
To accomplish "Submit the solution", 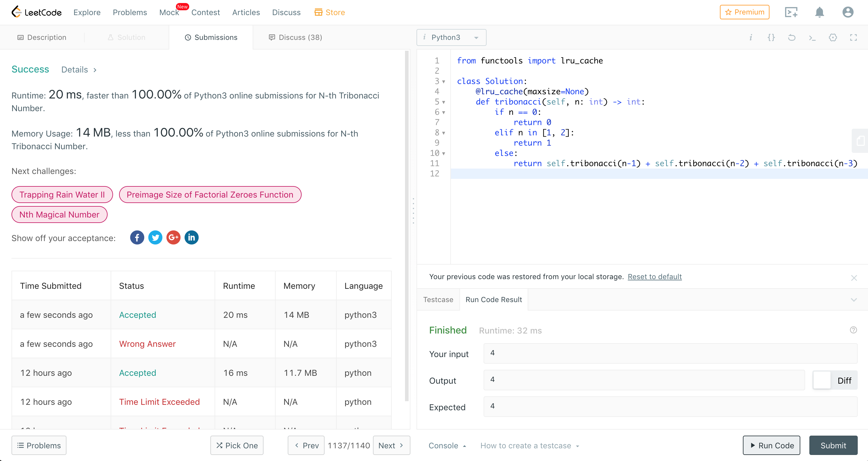I will pos(833,445).
